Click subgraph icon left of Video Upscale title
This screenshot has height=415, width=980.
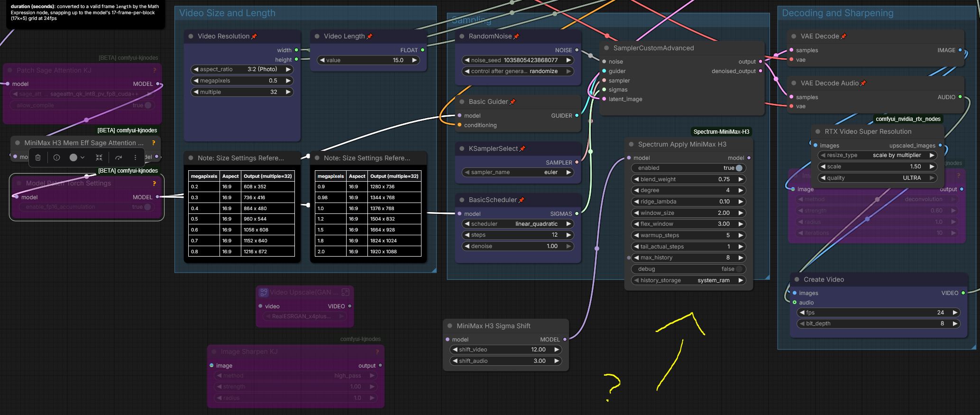pyautogui.click(x=264, y=292)
